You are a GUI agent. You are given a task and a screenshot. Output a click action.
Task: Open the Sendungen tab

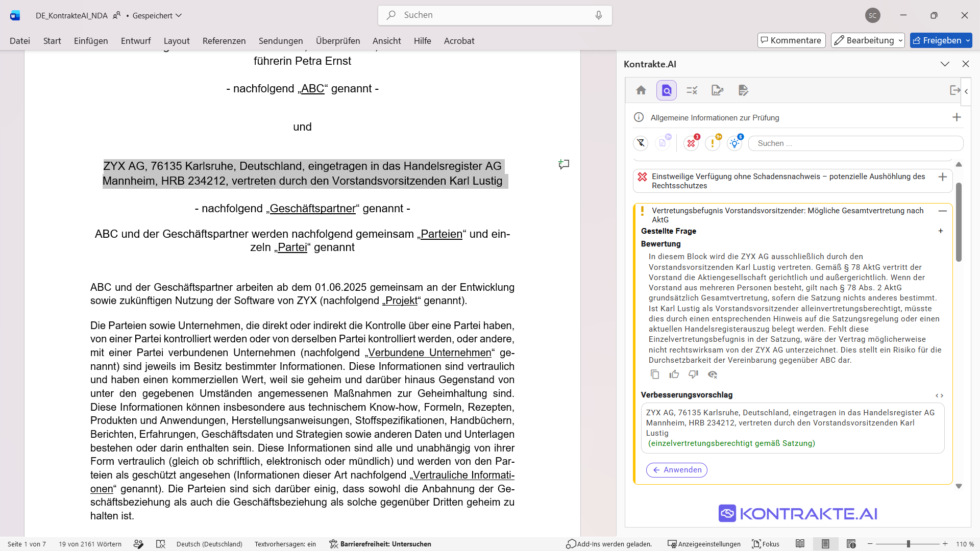click(x=281, y=41)
